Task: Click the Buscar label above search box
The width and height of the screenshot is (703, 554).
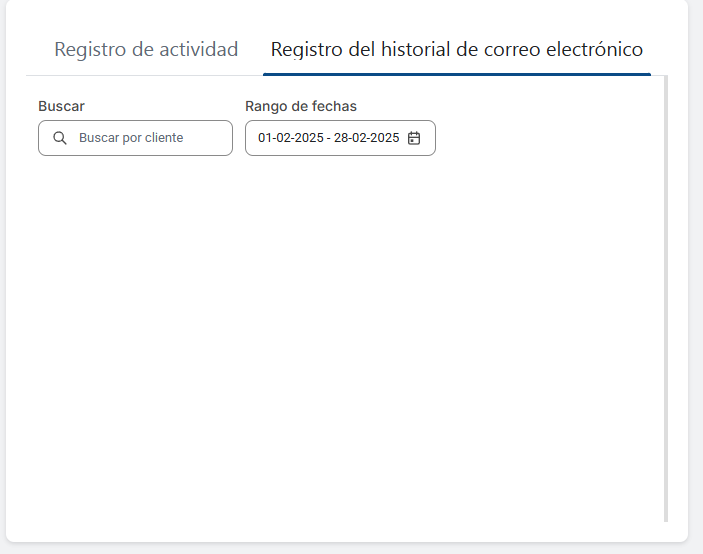Action: click(61, 106)
